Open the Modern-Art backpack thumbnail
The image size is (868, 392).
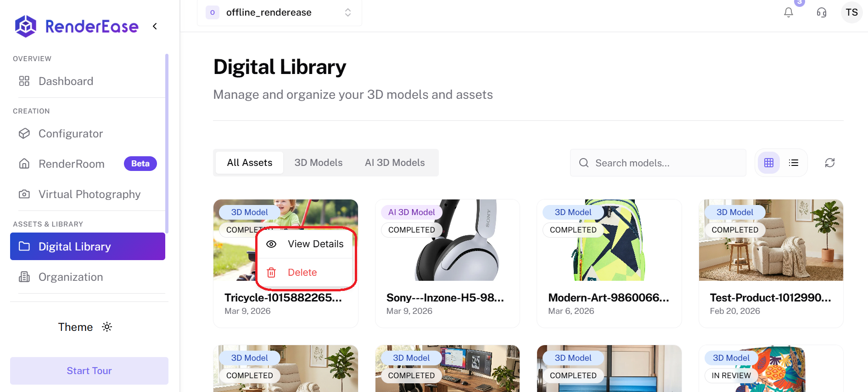609,240
